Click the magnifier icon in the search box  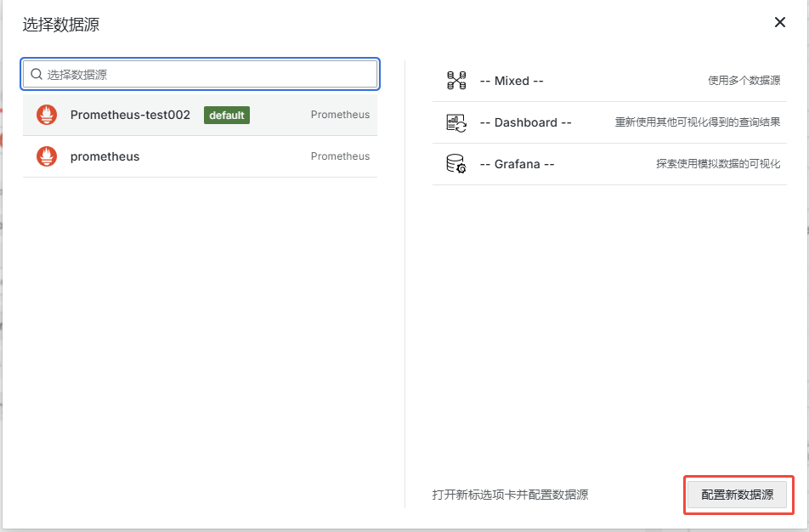pos(37,75)
